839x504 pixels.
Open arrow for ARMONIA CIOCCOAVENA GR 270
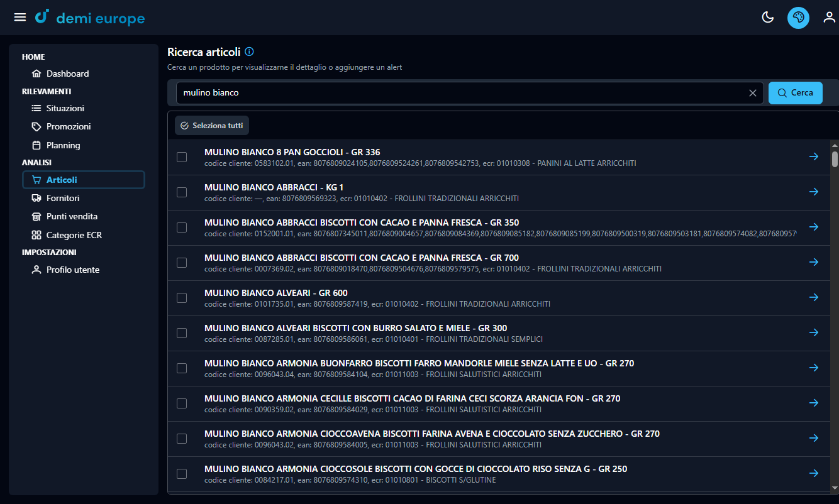coord(814,438)
